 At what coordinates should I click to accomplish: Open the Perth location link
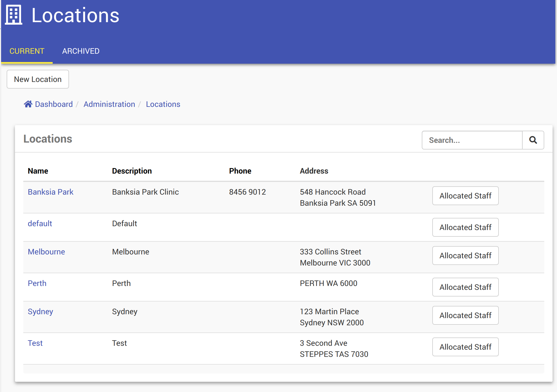click(37, 283)
